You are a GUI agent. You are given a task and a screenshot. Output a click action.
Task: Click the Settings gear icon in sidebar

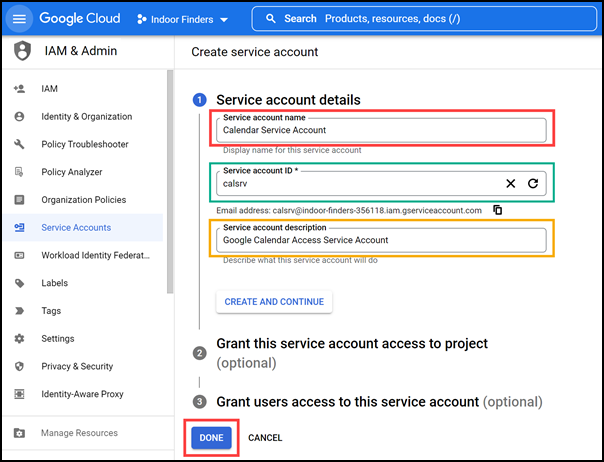point(19,338)
